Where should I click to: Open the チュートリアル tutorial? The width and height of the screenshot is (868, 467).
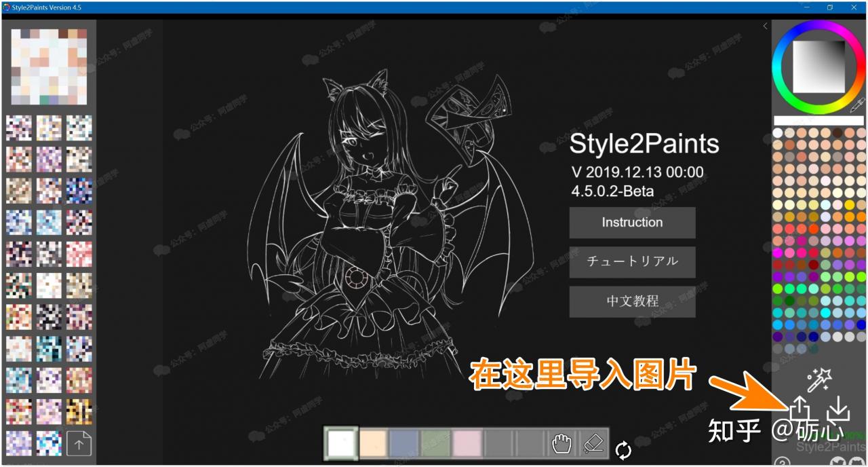point(632,262)
